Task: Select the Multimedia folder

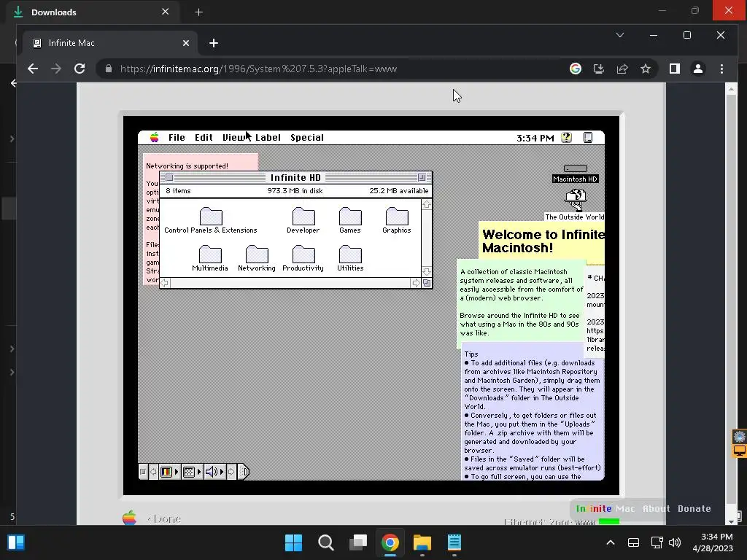Action: [210, 258]
